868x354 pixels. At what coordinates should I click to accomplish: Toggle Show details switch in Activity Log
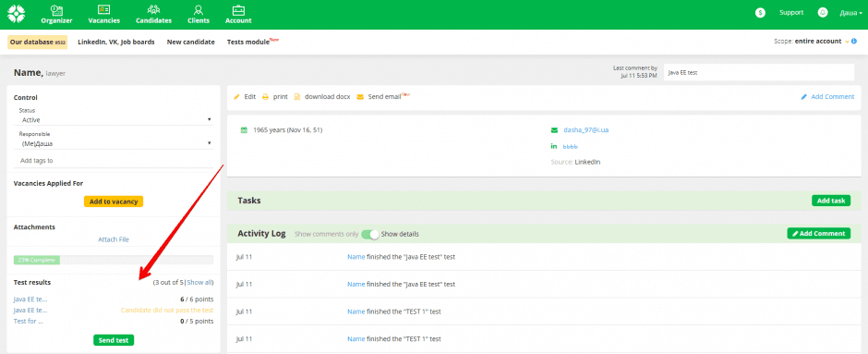click(369, 234)
